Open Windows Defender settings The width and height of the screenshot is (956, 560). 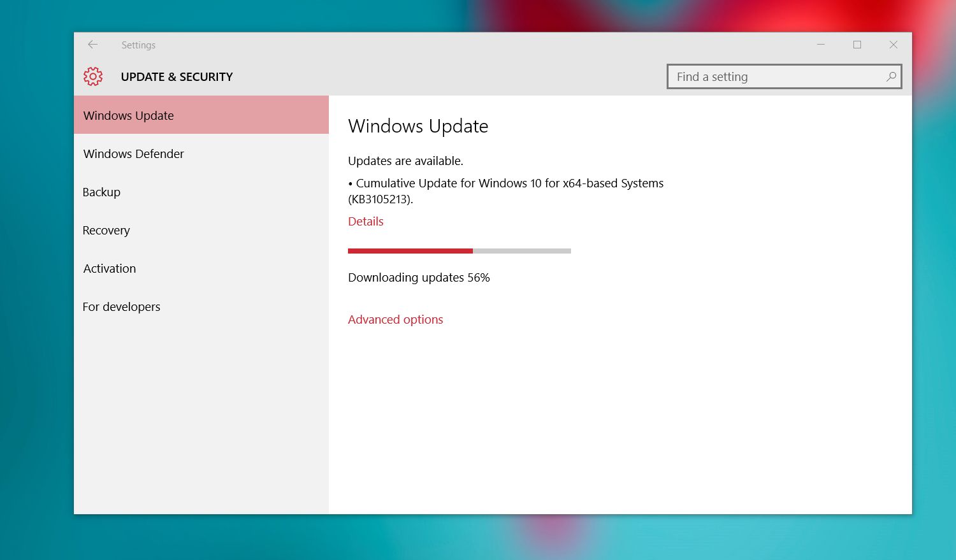coord(201,154)
